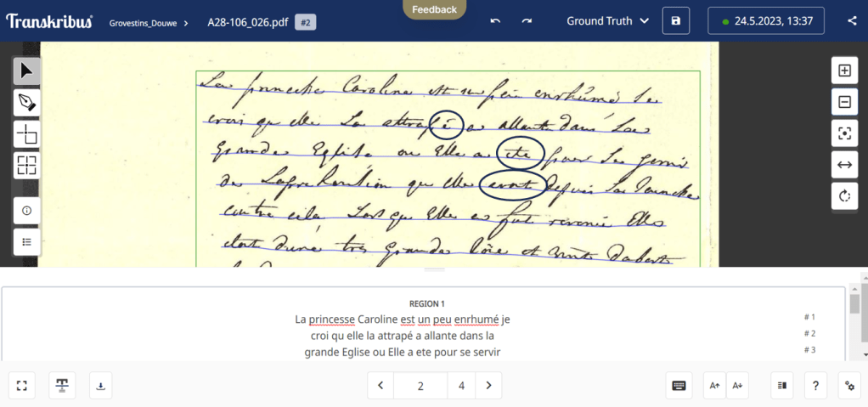Screen dimensions: 868x407
Task: Open the Grovestins_Douwe collection breadcrumb
Action: coord(144,23)
